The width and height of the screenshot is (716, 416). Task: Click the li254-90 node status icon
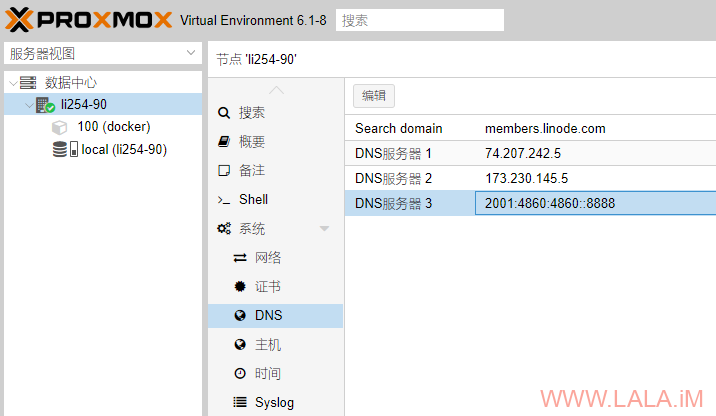[45, 105]
